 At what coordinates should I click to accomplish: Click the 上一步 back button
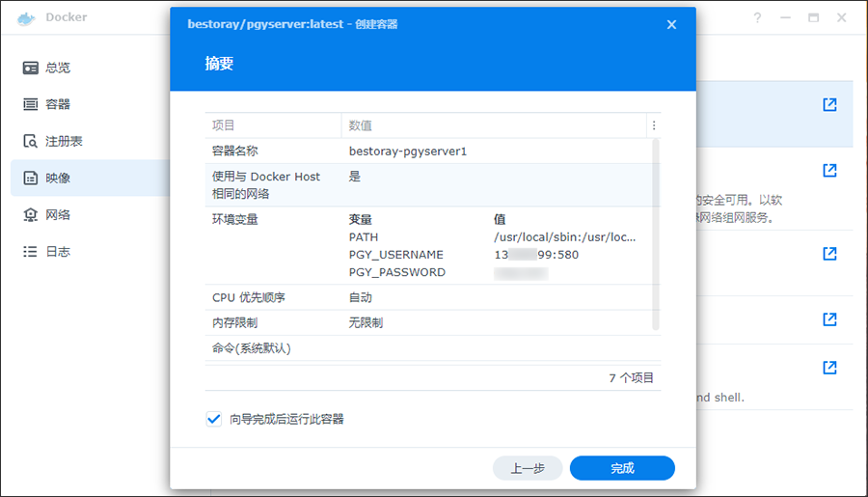528,468
